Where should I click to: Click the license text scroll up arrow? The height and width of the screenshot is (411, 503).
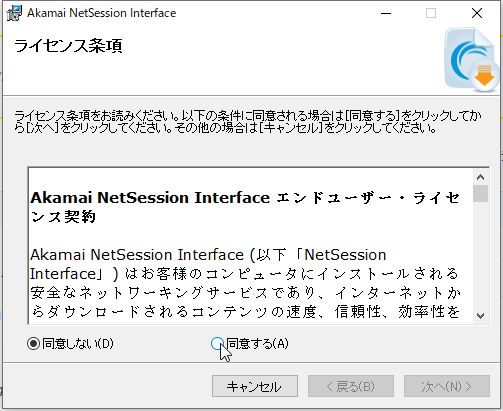pyautogui.click(x=480, y=177)
